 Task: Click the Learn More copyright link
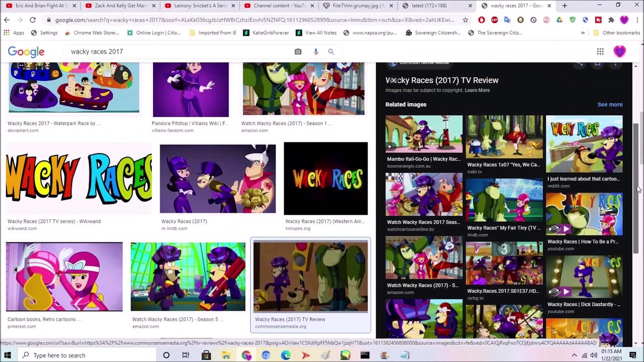click(x=477, y=90)
